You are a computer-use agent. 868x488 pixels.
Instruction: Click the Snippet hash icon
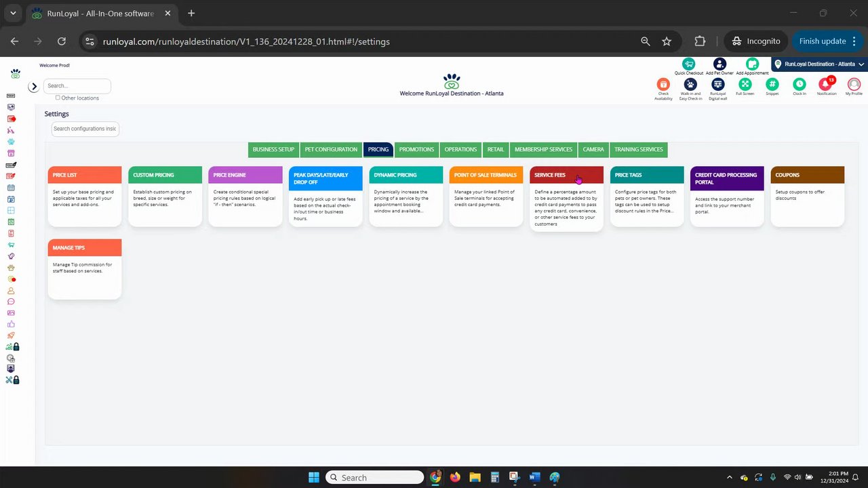point(772,84)
